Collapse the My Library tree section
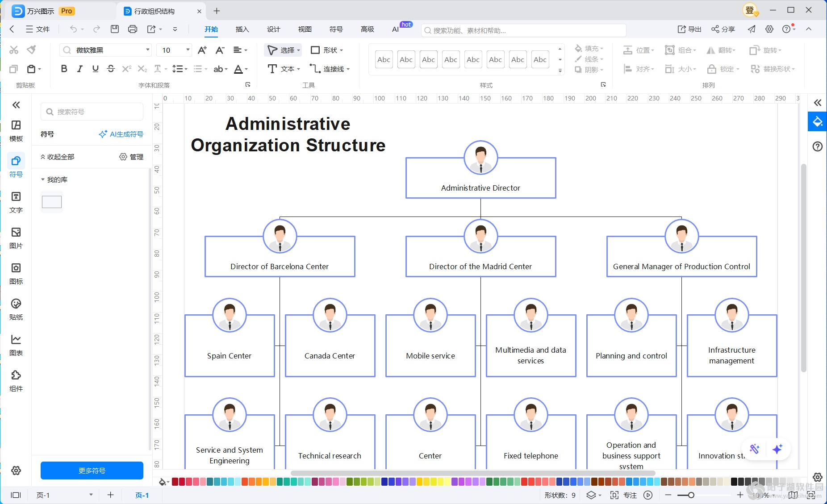Screen dimensions: 827x504 coord(43,179)
